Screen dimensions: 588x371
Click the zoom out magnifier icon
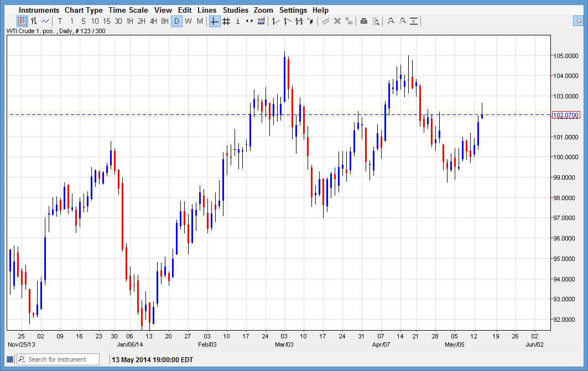(x=402, y=21)
